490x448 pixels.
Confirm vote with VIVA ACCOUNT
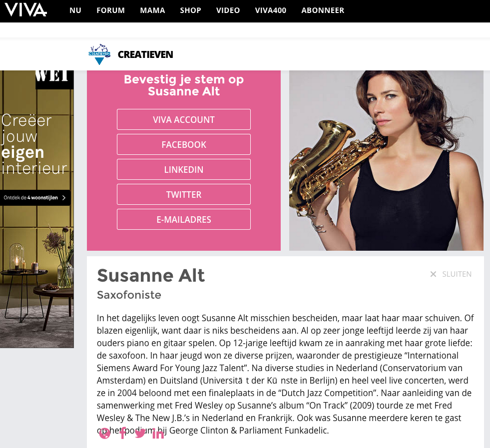click(184, 119)
